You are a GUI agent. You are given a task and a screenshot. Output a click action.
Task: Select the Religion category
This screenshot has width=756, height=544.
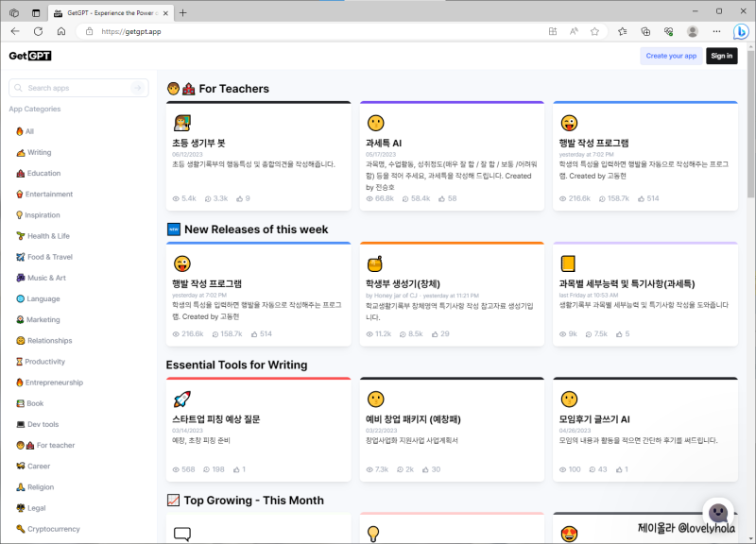point(35,487)
